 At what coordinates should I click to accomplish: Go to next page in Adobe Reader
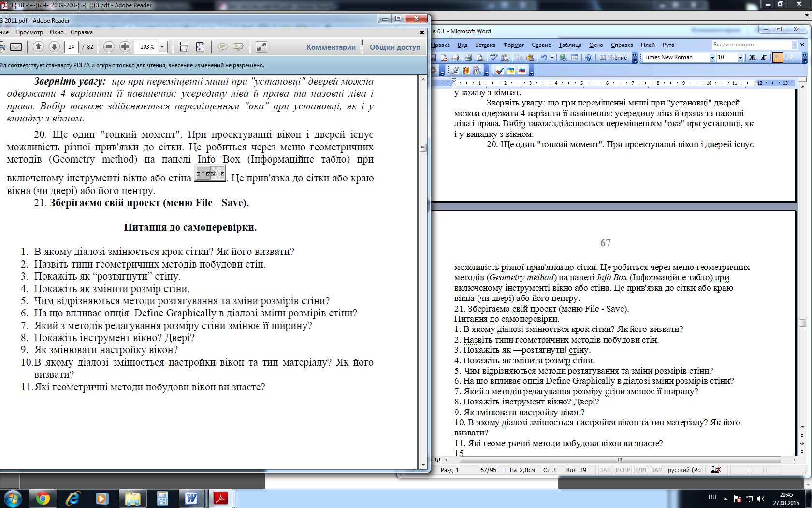click(55, 47)
